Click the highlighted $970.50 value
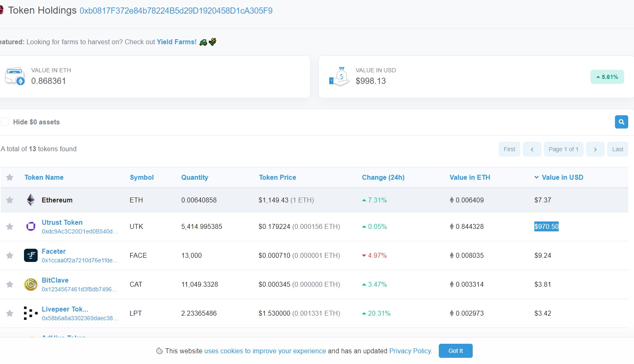The image size is (634, 364). click(x=546, y=226)
